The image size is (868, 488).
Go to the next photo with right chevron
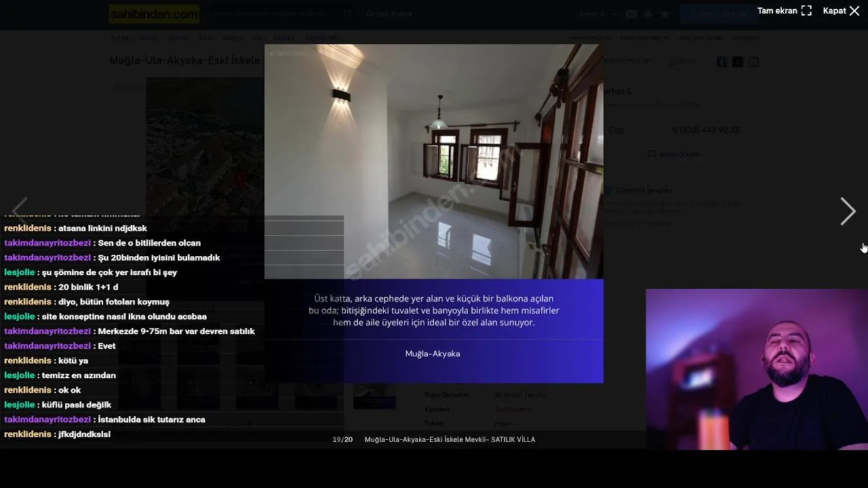click(848, 211)
